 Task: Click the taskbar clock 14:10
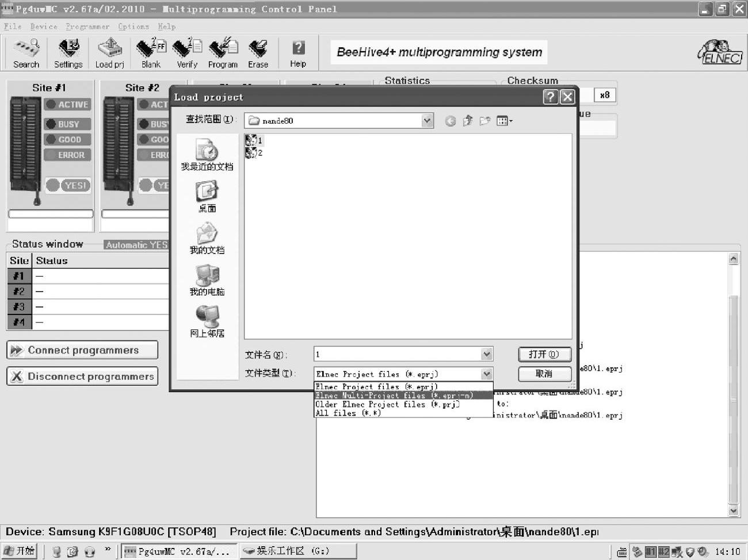click(x=727, y=552)
